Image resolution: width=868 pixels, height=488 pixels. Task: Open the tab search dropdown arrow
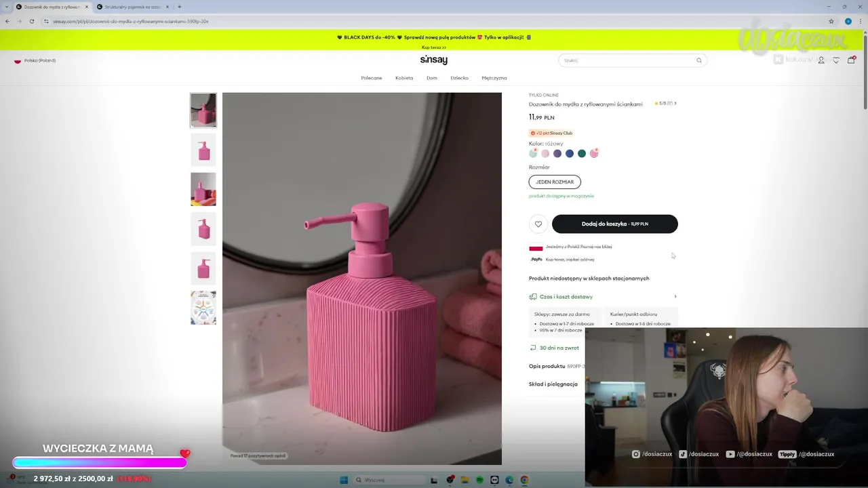point(7,7)
